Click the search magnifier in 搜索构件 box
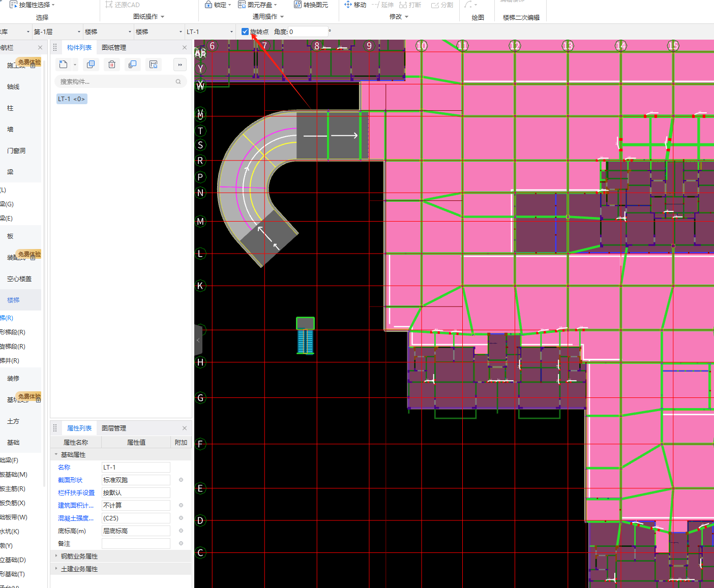Image resolution: width=714 pixels, height=588 pixels. [x=178, y=82]
